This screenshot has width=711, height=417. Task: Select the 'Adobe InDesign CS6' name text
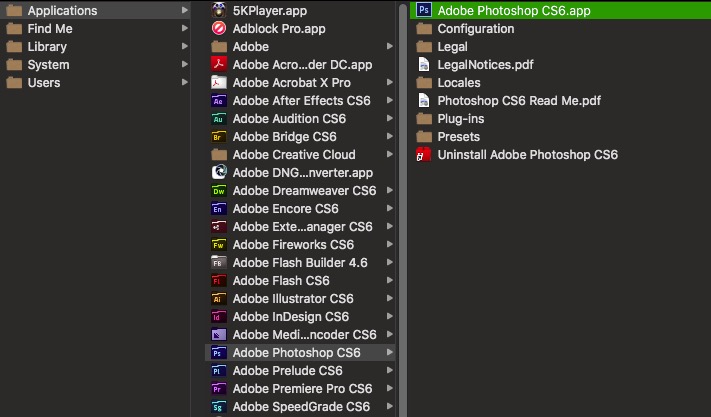click(291, 317)
